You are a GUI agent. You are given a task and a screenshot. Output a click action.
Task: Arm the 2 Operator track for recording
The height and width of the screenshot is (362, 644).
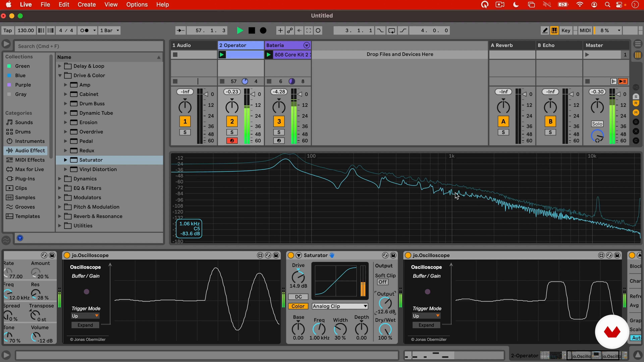(x=232, y=141)
